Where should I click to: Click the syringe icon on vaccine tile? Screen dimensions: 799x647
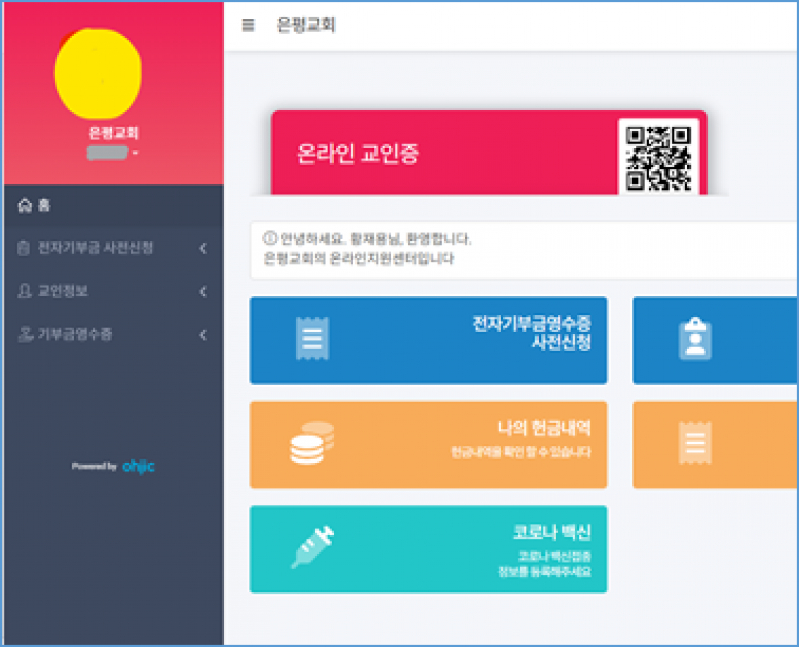(x=312, y=548)
